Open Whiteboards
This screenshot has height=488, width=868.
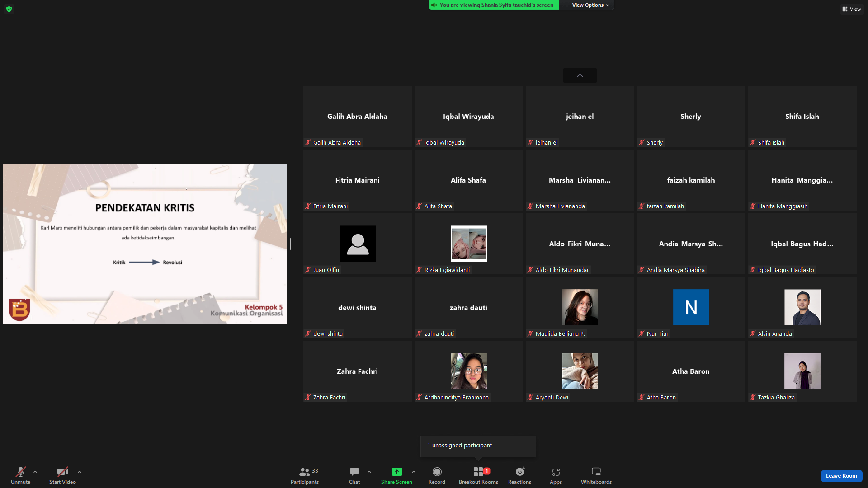point(596,475)
